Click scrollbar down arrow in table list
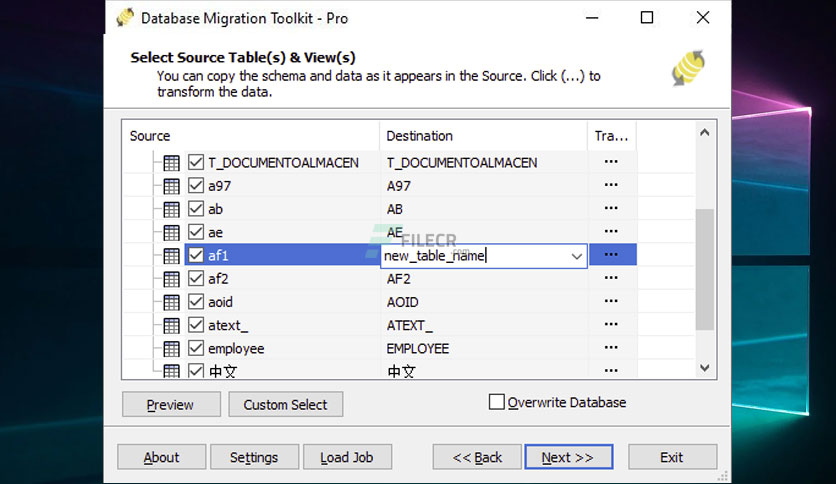 point(704,368)
